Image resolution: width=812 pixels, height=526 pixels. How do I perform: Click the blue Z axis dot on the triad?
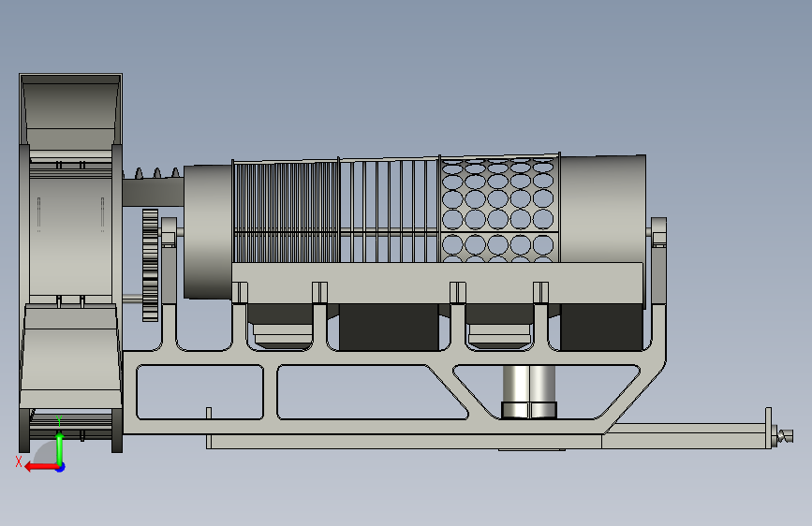pos(61,467)
